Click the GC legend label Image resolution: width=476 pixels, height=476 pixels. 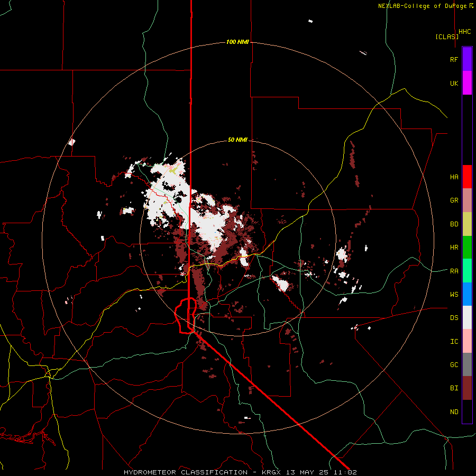pos(454,365)
